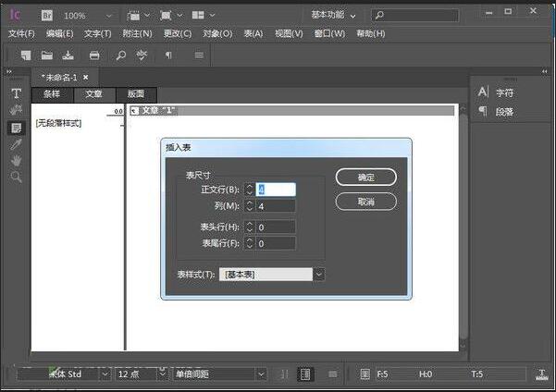The image size is (556, 392).
Task: Open the 编辑(E) menu
Action: pos(59,34)
